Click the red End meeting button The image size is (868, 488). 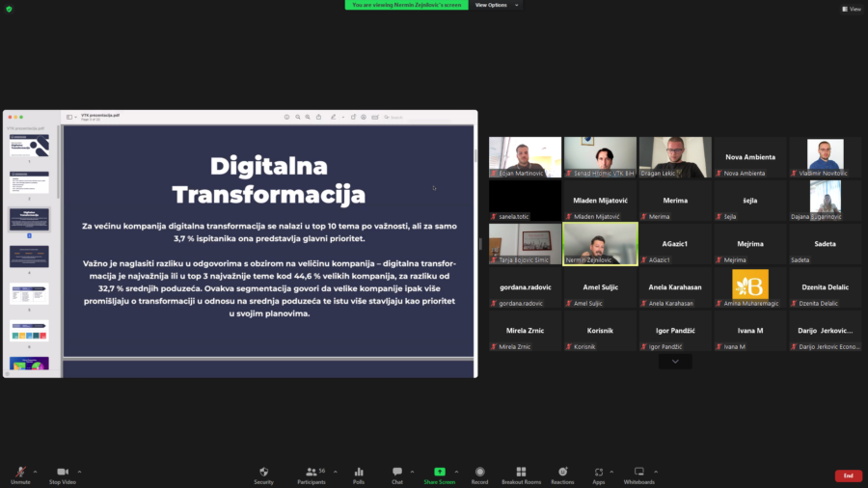[x=848, y=475]
